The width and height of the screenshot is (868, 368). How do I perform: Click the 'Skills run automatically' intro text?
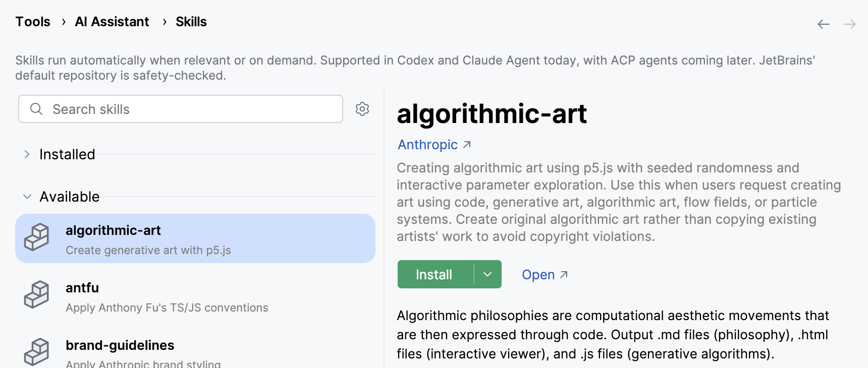415,68
